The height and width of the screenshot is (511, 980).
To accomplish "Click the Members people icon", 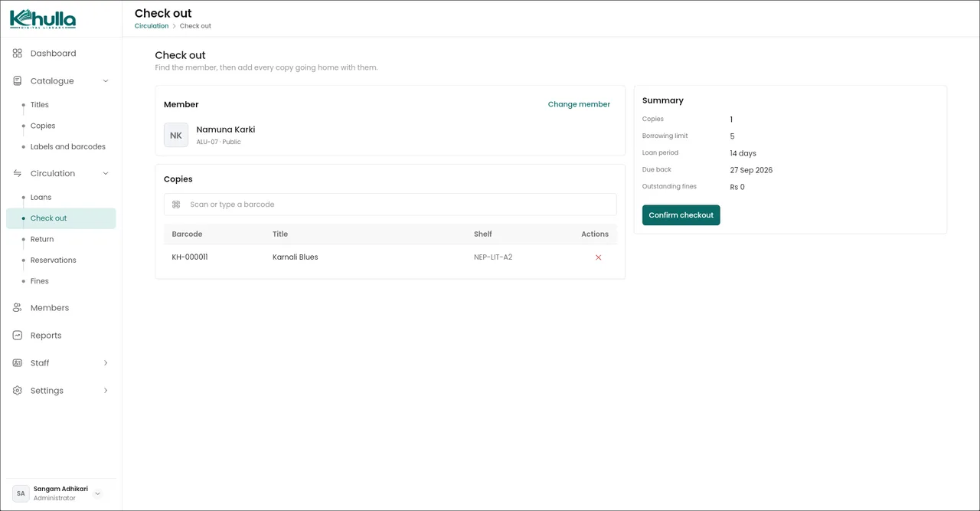I will (x=18, y=308).
